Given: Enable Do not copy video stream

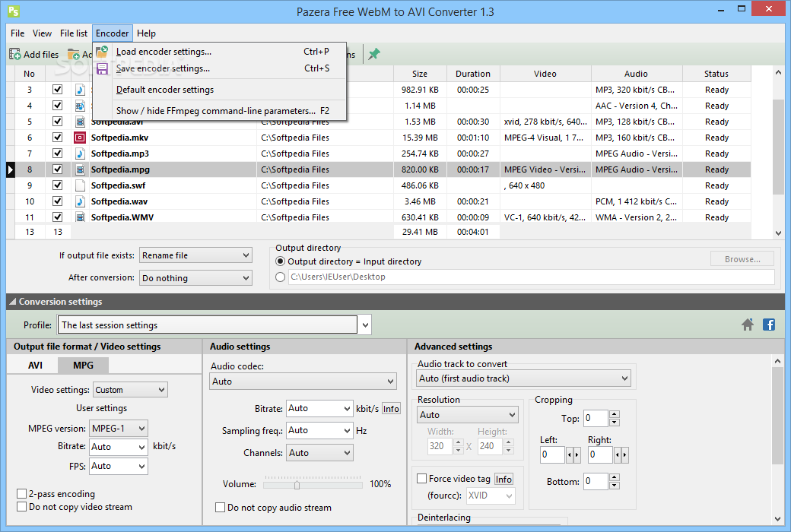Looking at the screenshot, I should pos(22,507).
